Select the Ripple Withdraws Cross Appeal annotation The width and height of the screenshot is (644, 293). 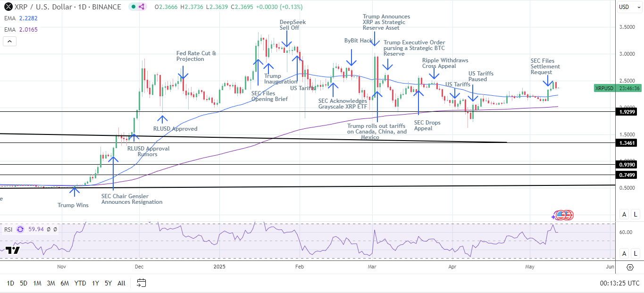pyautogui.click(x=445, y=63)
